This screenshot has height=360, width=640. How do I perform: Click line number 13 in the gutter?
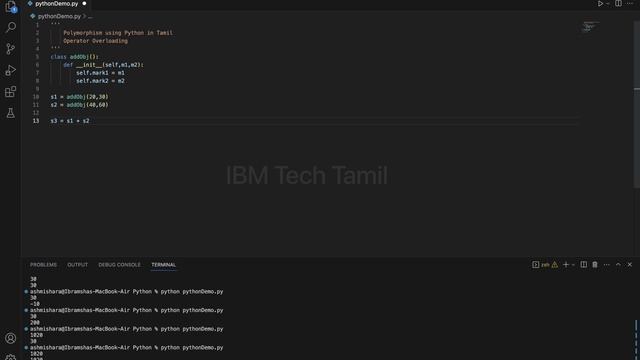[x=36, y=121]
